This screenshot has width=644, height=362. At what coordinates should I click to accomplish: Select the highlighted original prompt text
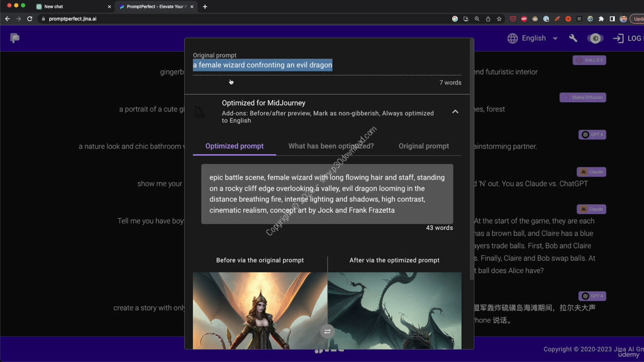pyautogui.click(x=263, y=65)
